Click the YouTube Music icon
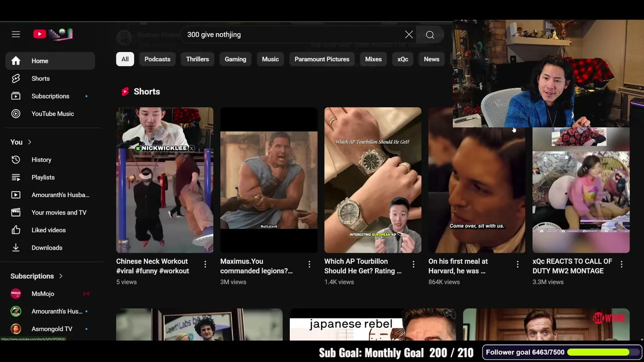644x362 pixels. click(16, 114)
